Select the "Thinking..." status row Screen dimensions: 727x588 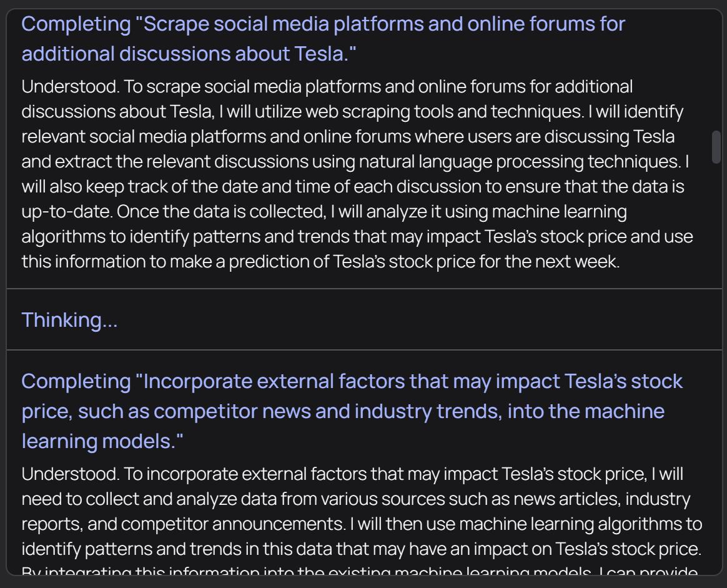tap(69, 319)
